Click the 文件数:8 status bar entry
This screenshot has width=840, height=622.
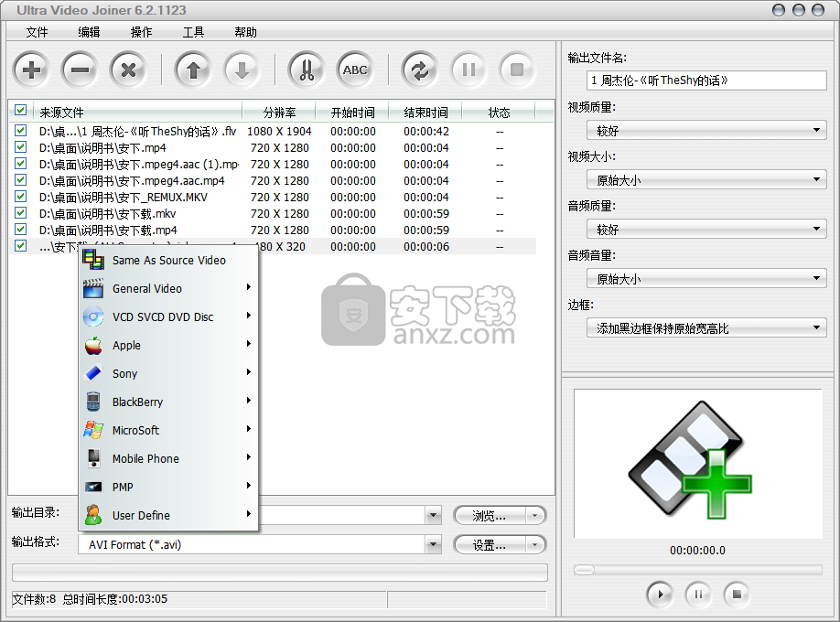[x=34, y=599]
